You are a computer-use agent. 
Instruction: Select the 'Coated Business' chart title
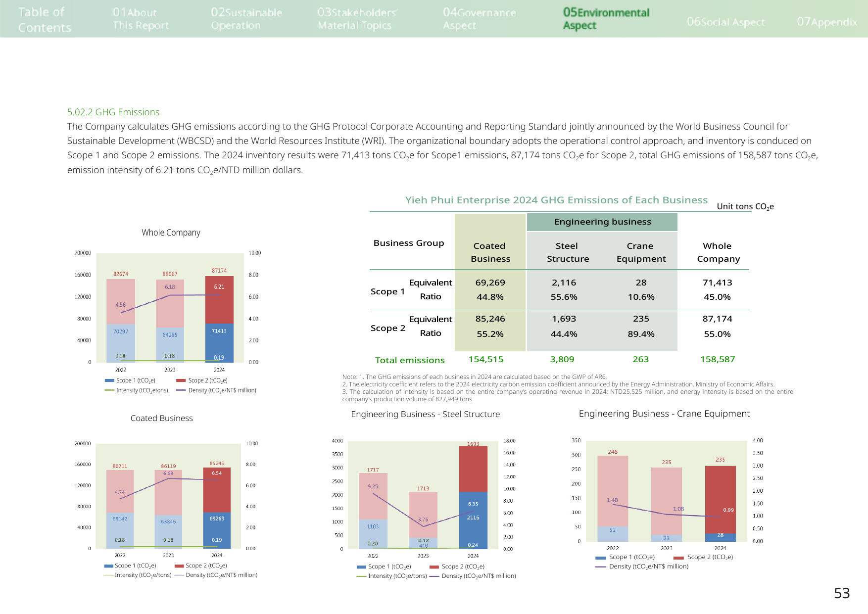point(161,418)
